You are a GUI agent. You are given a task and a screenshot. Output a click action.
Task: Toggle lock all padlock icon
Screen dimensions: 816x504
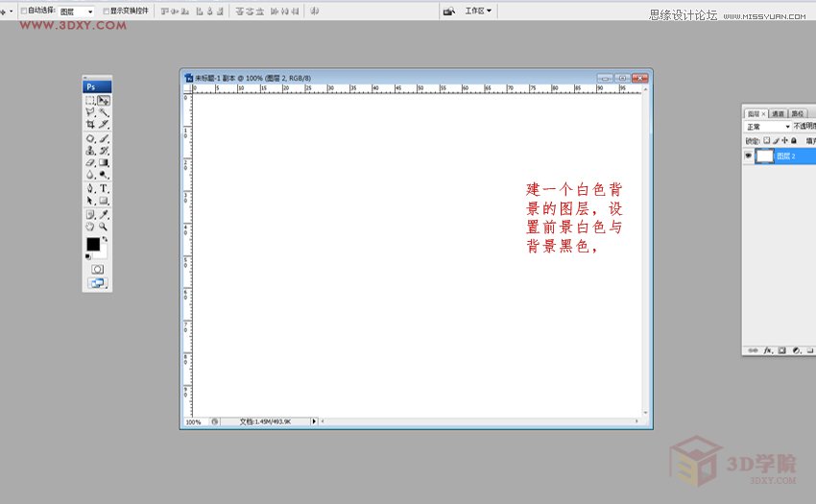coord(794,140)
